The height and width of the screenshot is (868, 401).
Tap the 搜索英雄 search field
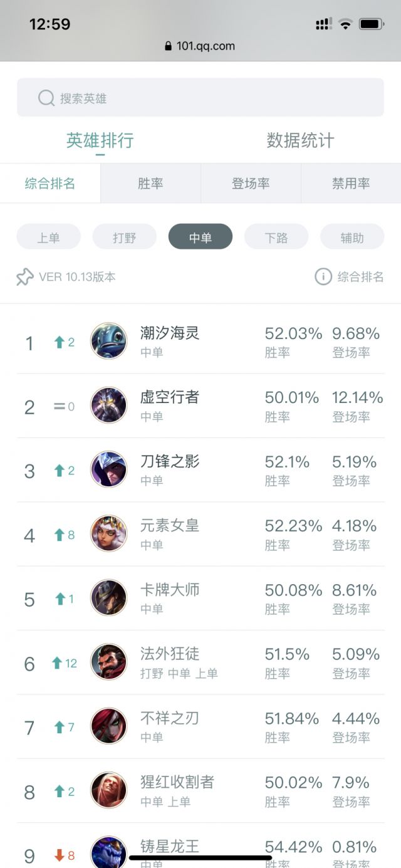(x=200, y=98)
